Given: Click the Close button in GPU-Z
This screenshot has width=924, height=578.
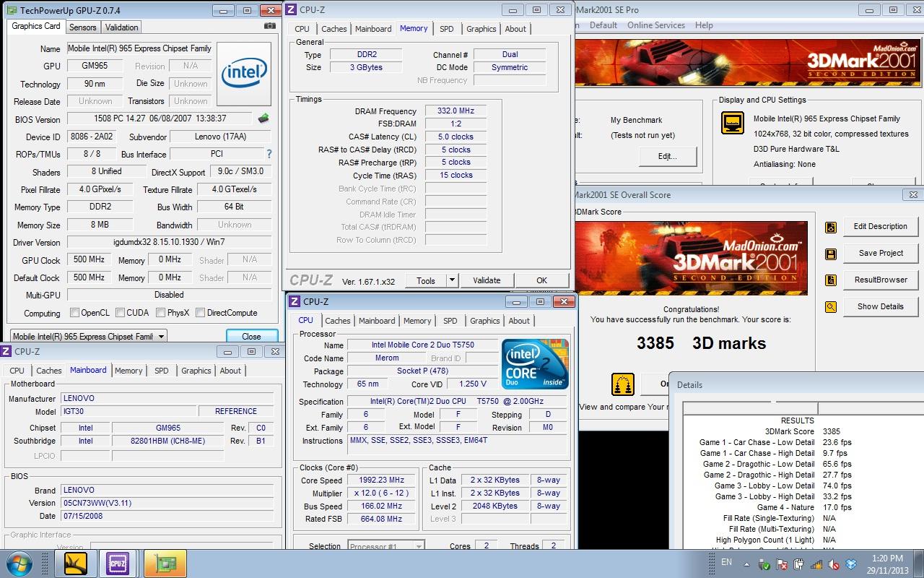Looking at the screenshot, I should (x=251, y=336).
